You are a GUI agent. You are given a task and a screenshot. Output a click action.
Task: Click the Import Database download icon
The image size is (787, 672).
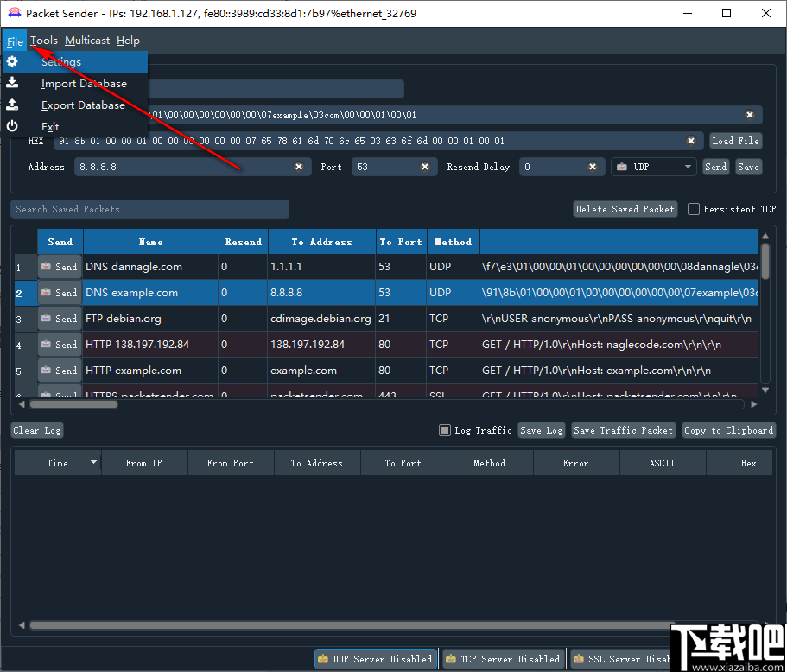(14, 83)
